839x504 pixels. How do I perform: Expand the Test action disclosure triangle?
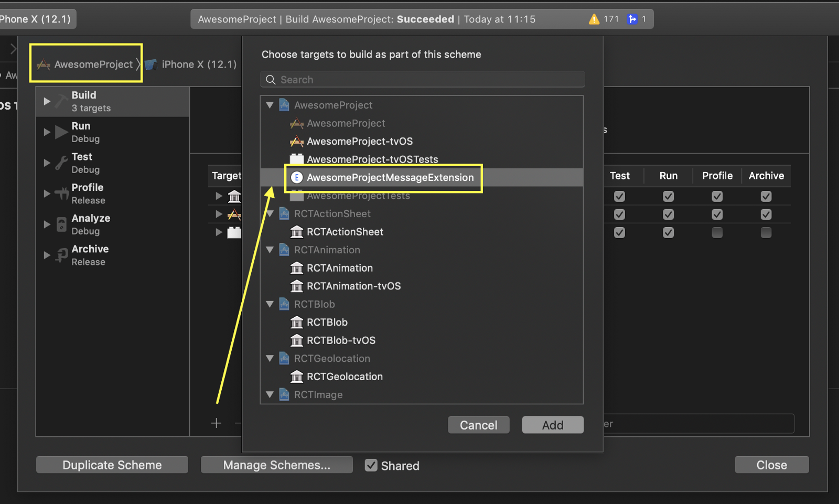pos(47,163)
